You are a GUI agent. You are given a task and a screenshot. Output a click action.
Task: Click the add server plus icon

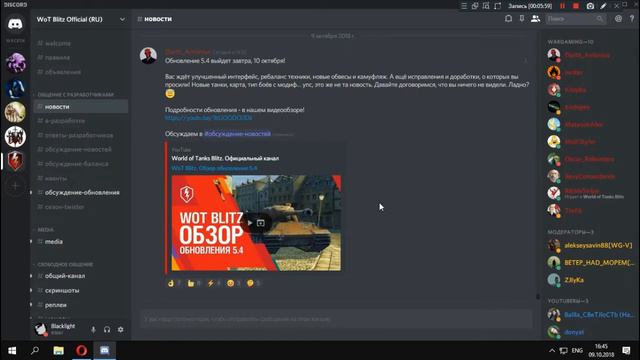(15, 186)
